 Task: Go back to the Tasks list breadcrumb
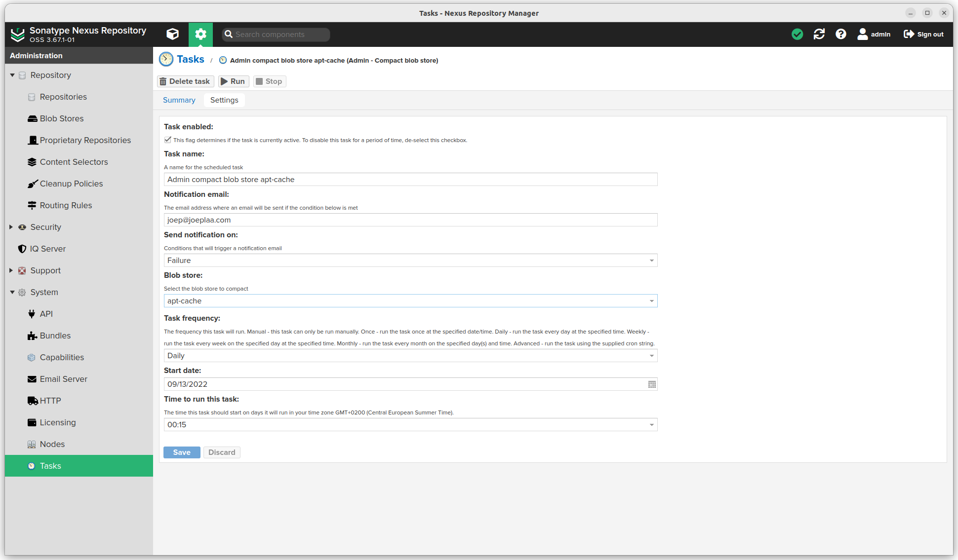tap(190, 59)
